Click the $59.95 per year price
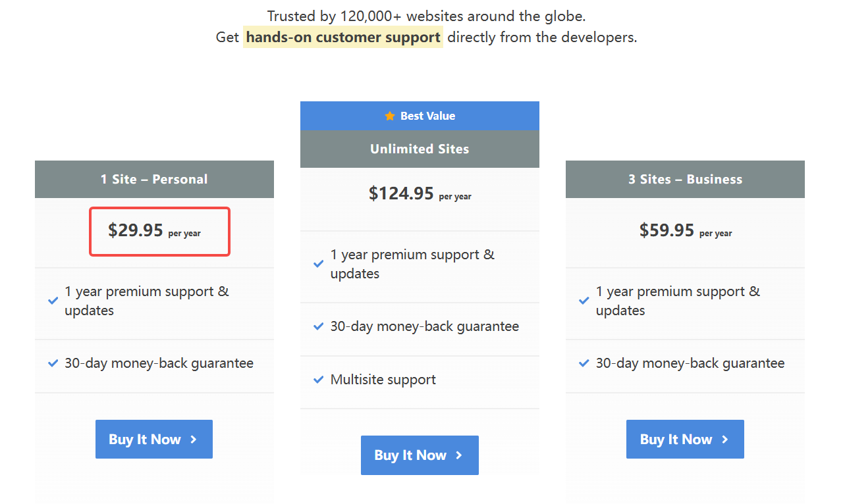Image resolution: width=845 pixels, height=504 pixels. pyautogui.click(x=685, y=231)
